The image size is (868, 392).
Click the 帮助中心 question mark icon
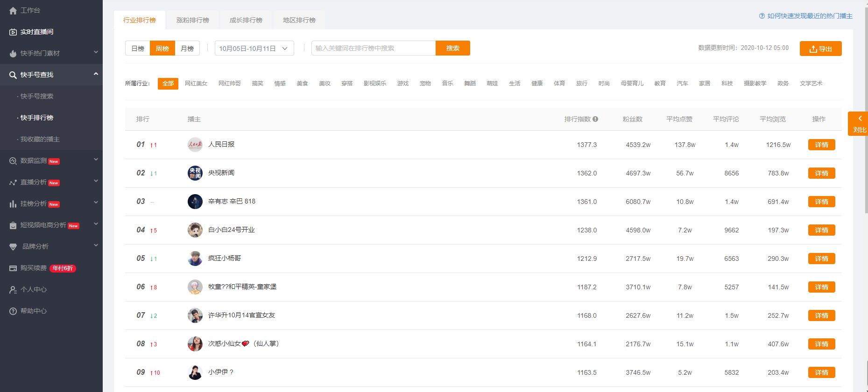click(13, 311)
